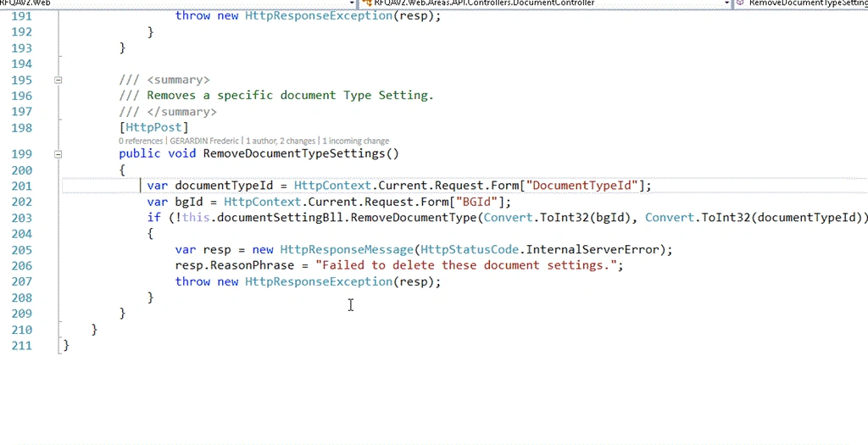This screenshot has height=445, width=868.
Task: Open the '1 incoming change' CodeLens link
Action: tap(356, 142)
